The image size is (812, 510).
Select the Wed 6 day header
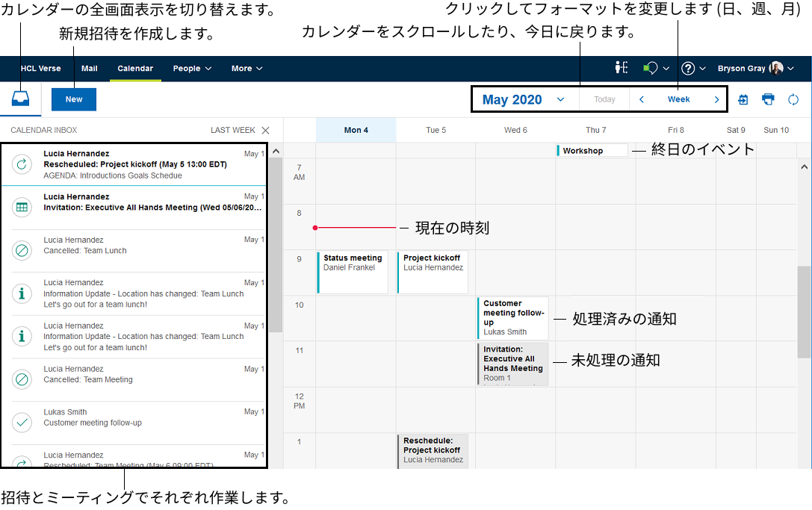515,131
